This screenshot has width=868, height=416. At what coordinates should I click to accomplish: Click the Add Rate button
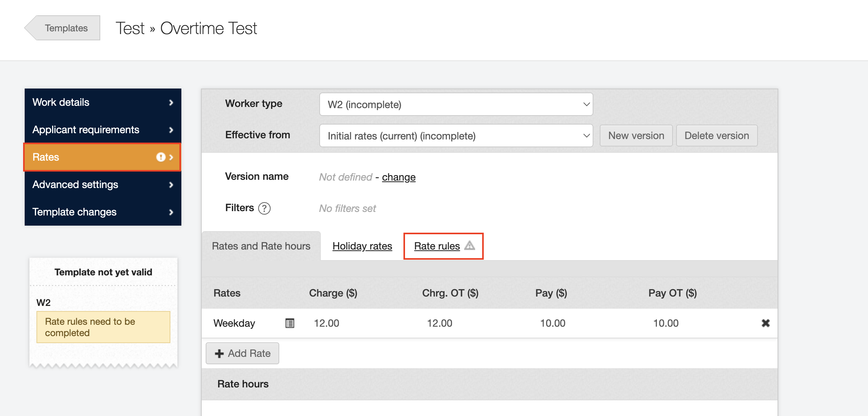click(x=242, y=353)
